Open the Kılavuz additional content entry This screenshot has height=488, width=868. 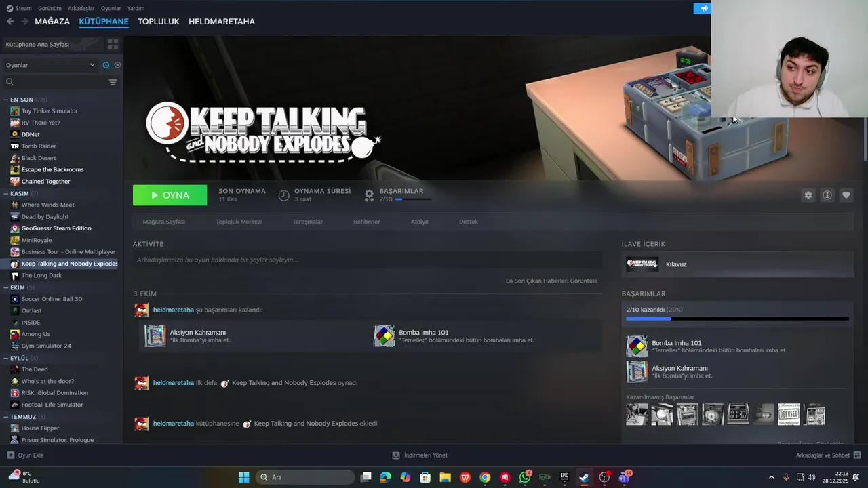click(x=737, y=264)
